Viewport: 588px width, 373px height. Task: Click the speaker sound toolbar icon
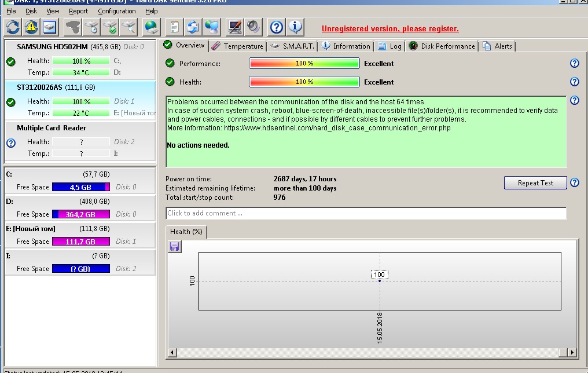tap(253, 27)
